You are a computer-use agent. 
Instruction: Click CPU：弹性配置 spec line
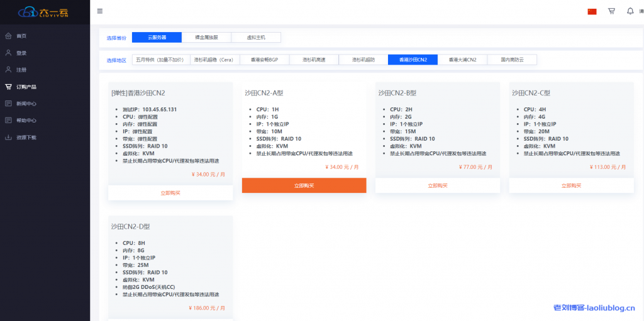point(140,117)
